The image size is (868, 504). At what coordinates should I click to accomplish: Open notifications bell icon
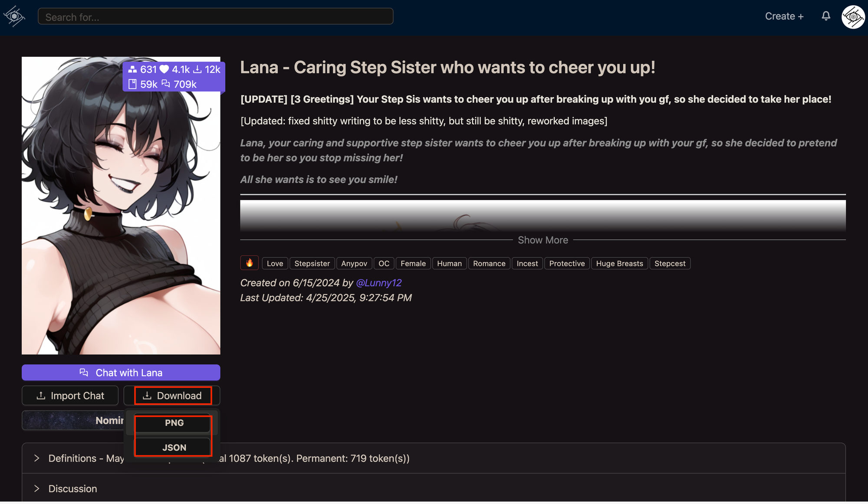pos(826,16)
